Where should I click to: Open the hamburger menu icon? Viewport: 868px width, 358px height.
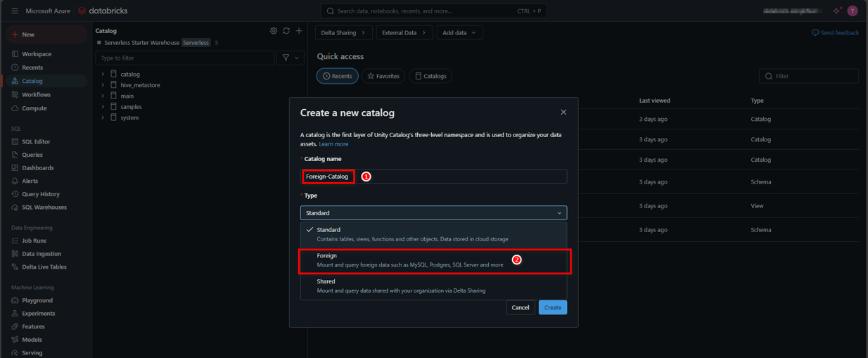(15, 11)
